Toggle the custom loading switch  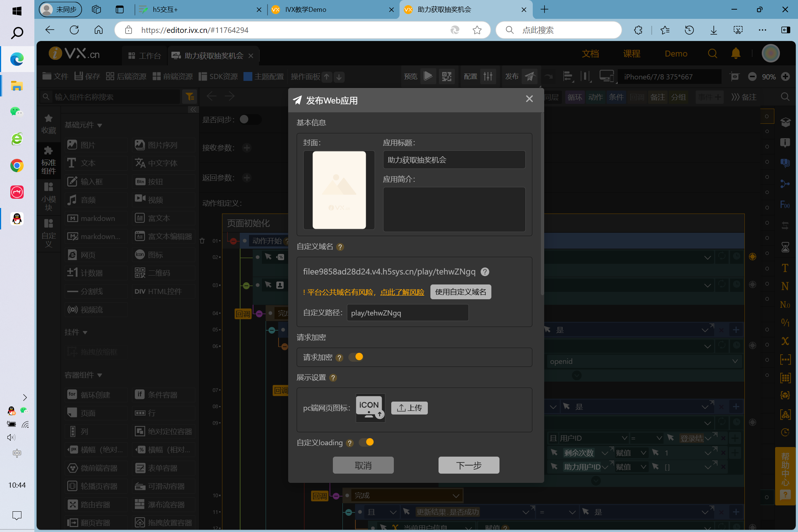pos(367,442)
